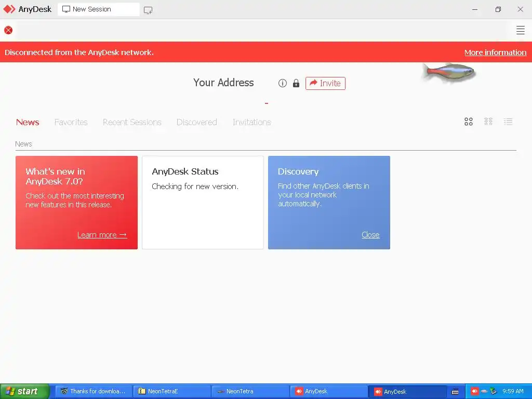Minimize the AnyDesk window

475,9
